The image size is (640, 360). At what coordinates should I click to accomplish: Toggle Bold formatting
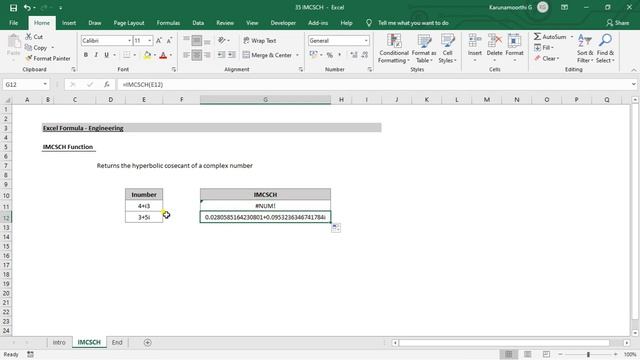(x=86, y=55)
